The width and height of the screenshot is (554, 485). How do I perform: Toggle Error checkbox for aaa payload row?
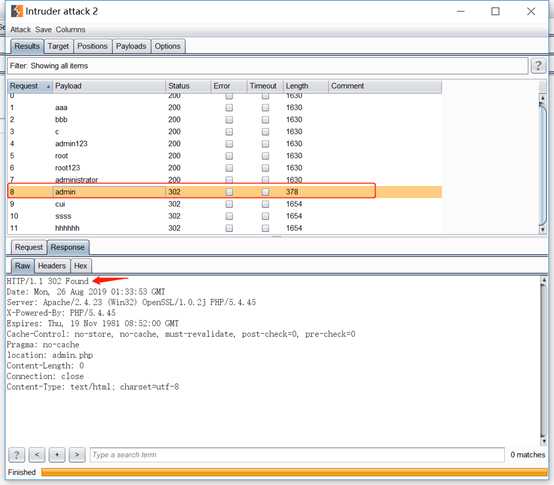tap(229, 107)
